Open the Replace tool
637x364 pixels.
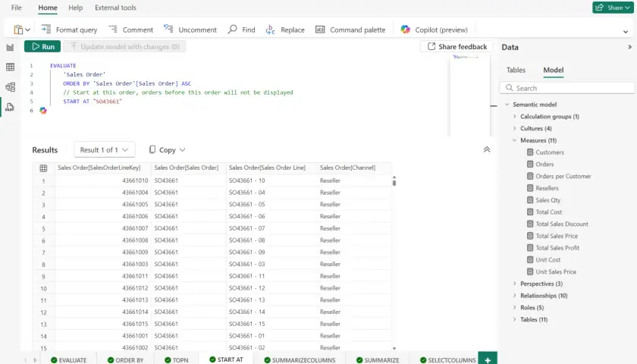[285, 30]
